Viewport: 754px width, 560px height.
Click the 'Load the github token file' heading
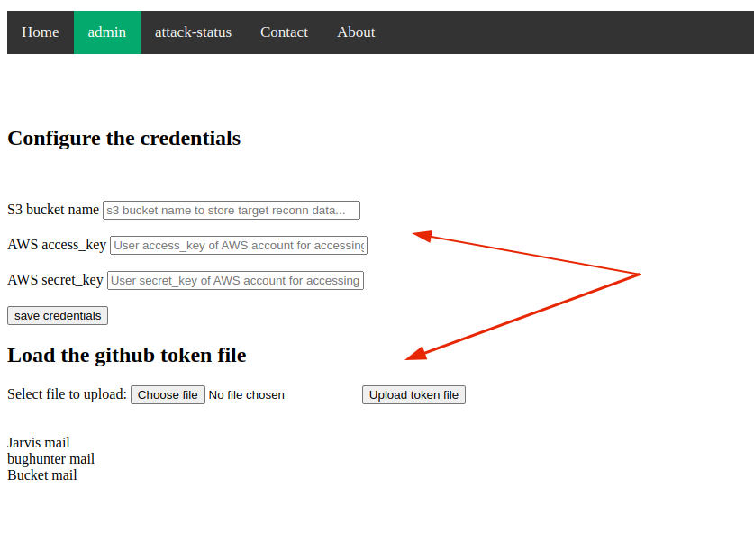click(127, 356)
